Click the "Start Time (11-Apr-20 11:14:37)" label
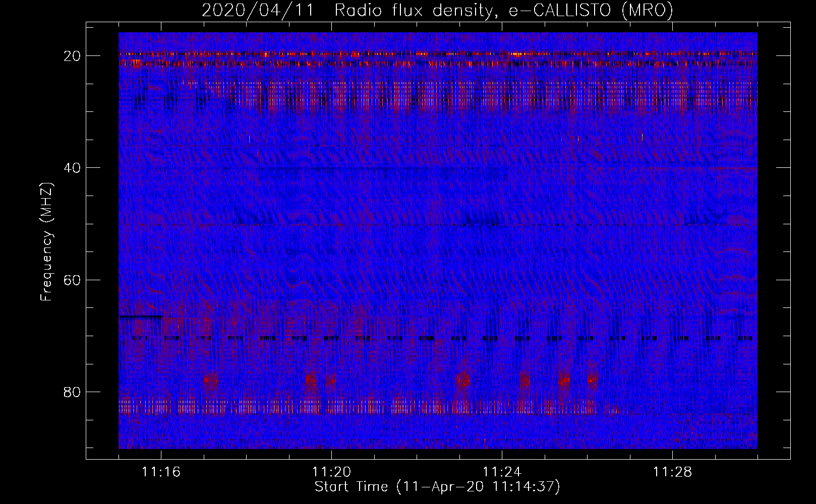Viewport: 816px width, 504px height. [x=437, y=487]
